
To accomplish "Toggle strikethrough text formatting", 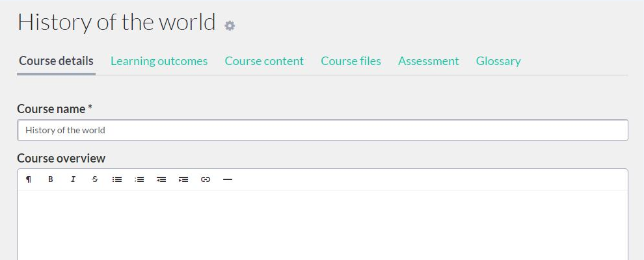I will click(95, 179).
